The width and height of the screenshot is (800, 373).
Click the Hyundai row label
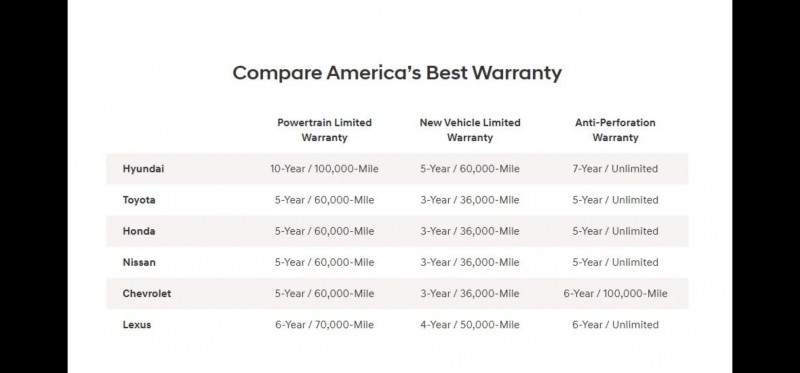pos(143,169)
